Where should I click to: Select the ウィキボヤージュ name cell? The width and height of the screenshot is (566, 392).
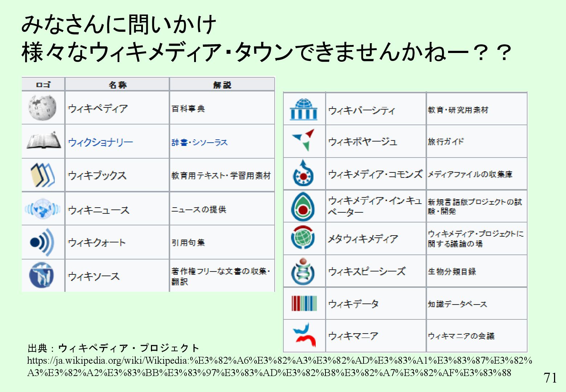point(376,142)
